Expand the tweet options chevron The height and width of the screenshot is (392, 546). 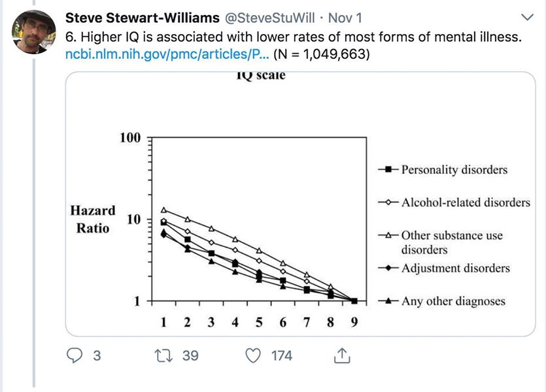point(528,17)
